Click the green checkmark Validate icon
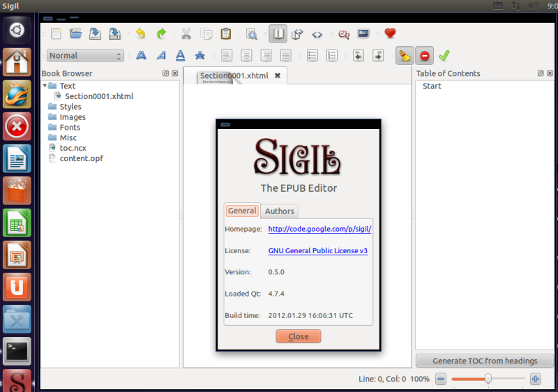558x392 pixels. point(444,56)
